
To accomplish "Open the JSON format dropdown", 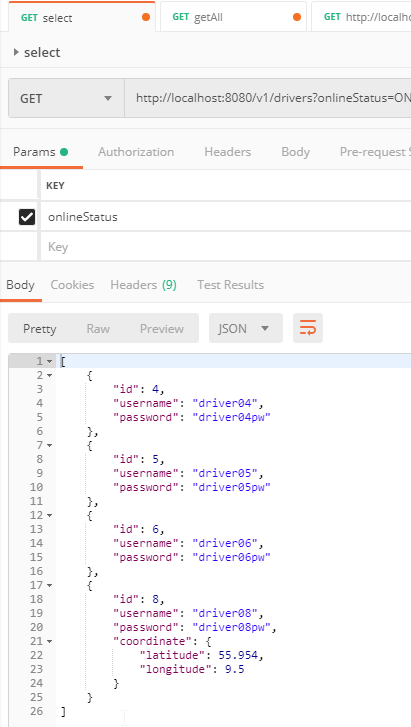I will click(x=246, y=328).
